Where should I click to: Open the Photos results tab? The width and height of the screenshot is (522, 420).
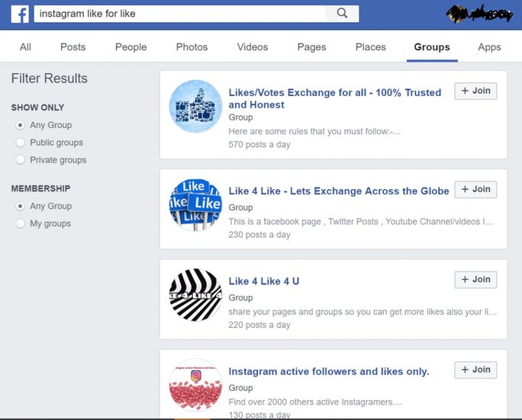(192, 46)
